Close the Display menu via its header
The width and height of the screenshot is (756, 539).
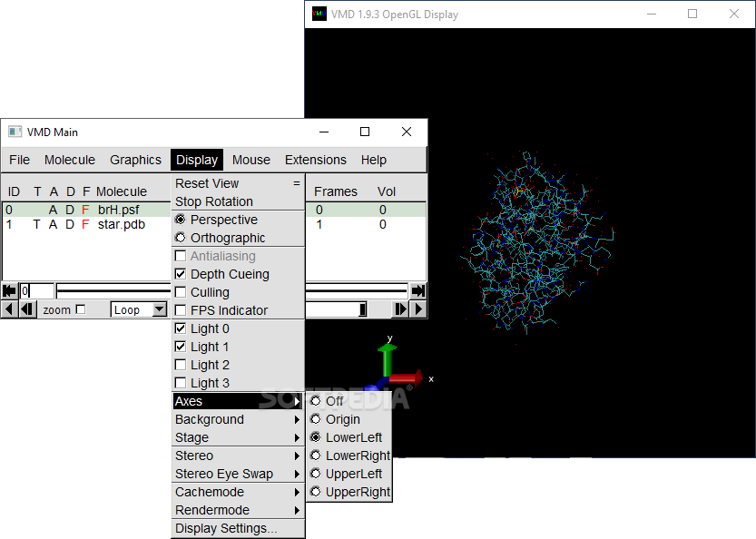[197, 160]
